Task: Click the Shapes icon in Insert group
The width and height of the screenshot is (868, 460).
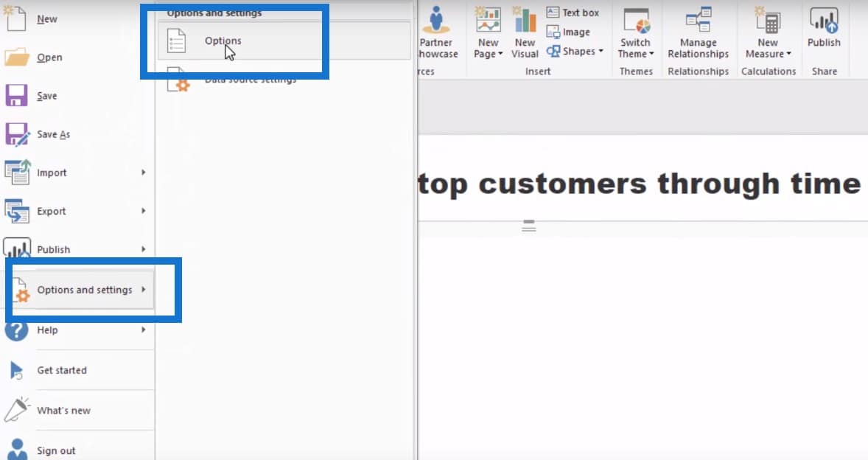Action: pyautogui.click(x=553, y=51)
